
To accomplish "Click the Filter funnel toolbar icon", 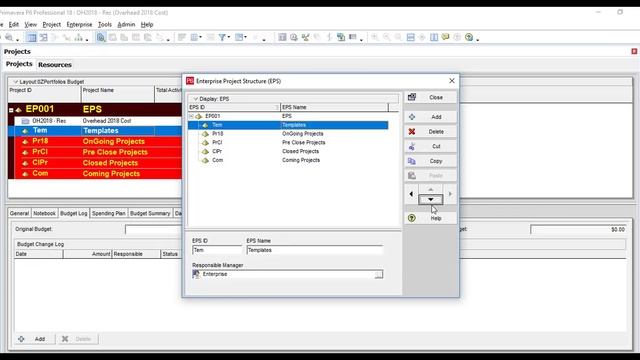I will click(x=222, y=38).
